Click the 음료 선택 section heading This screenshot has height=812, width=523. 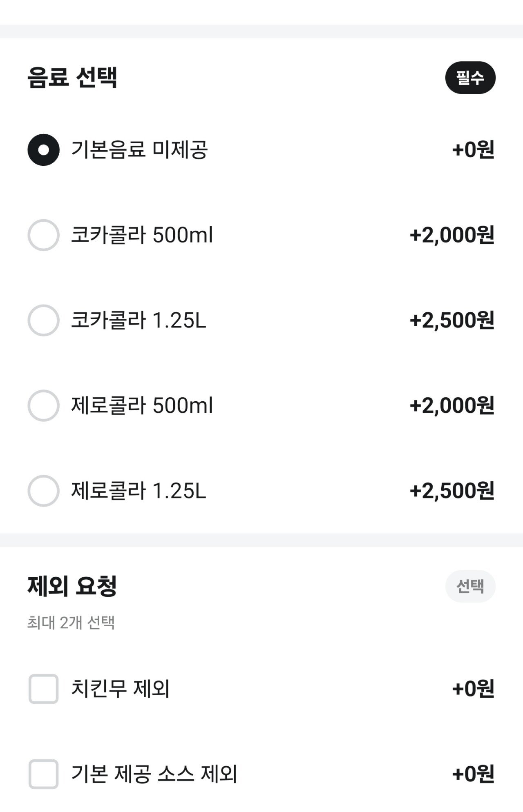73,78
